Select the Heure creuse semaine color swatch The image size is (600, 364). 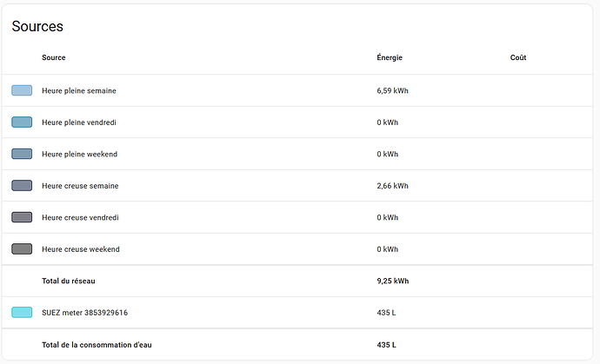click(22, 186)
